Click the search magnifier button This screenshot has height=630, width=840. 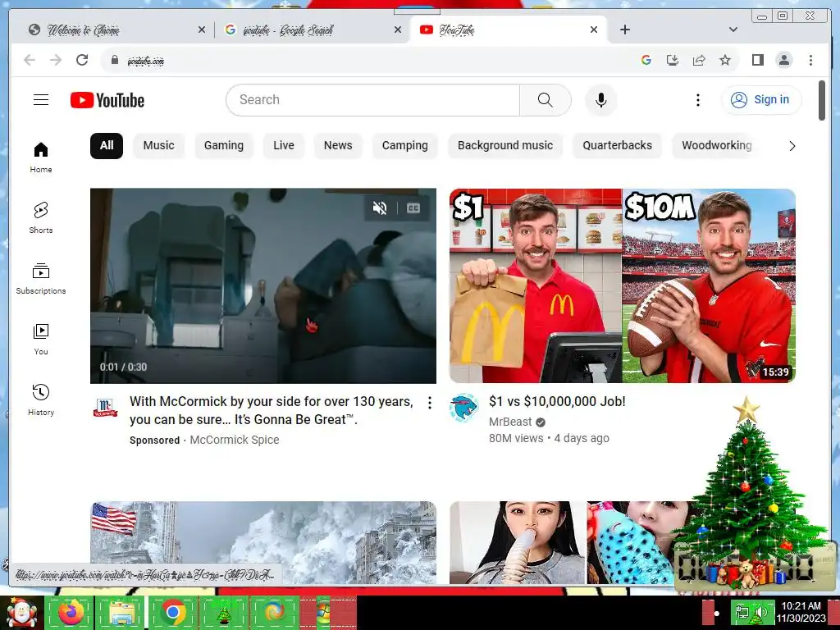[x=545, y=100]
